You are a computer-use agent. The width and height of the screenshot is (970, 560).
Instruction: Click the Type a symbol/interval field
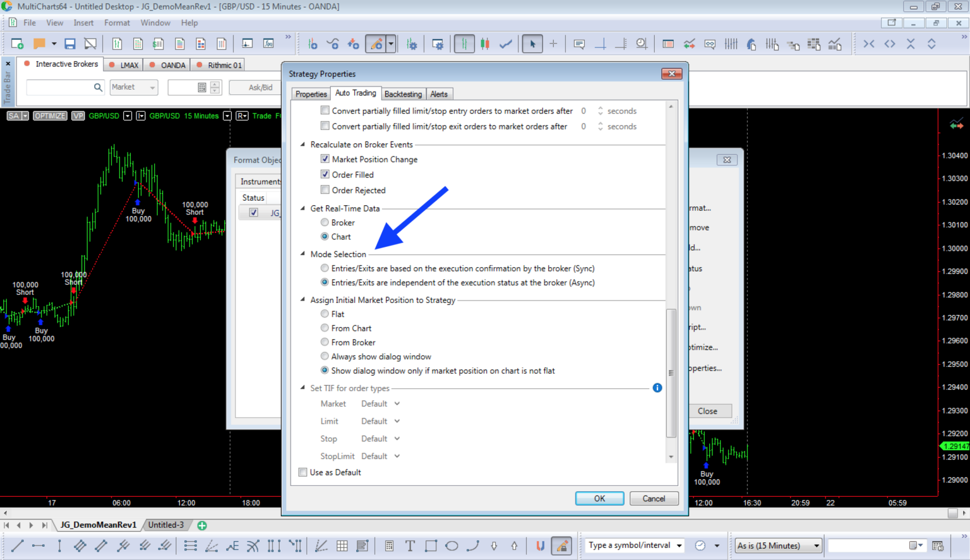(x=632, y=545)
